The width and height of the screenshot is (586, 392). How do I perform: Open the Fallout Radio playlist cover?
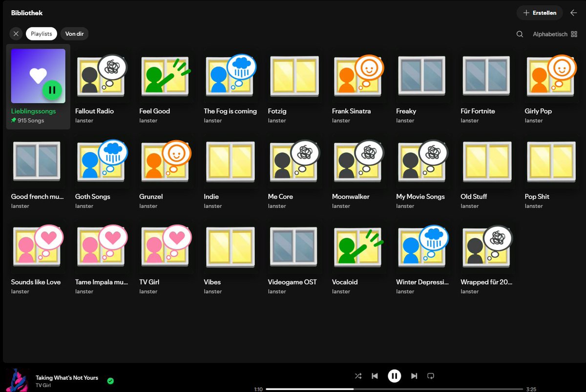coord(102,76)
